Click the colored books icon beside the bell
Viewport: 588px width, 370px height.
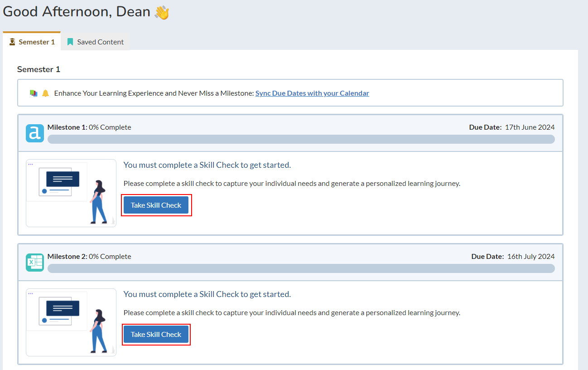[x=34, y=93]
